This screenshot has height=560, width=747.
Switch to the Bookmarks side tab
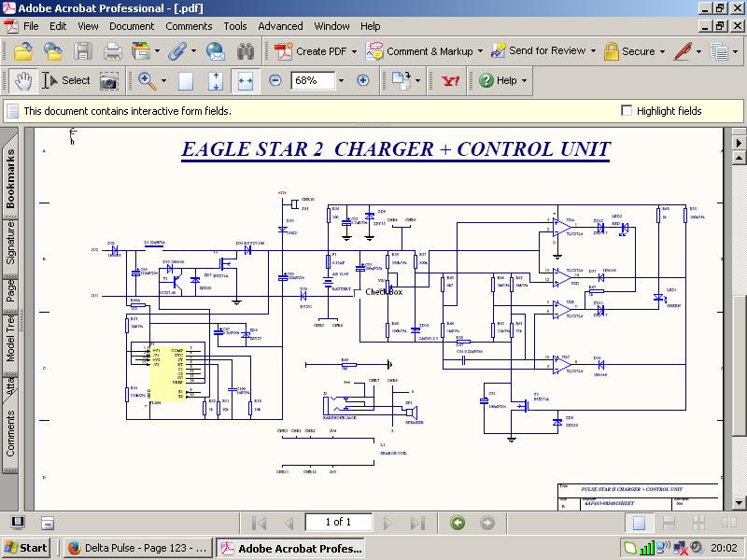click(x=11, y=178)
